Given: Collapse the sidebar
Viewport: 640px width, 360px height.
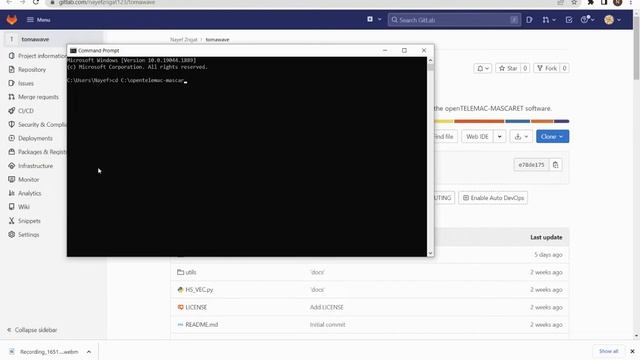Looking at the screenshot, I should (32, 330).
